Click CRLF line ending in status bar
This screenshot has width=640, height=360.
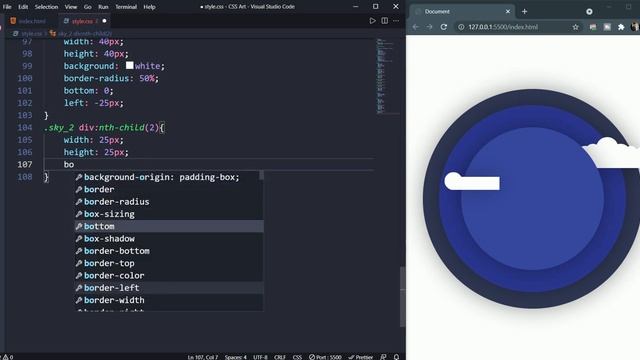point(280,357)
